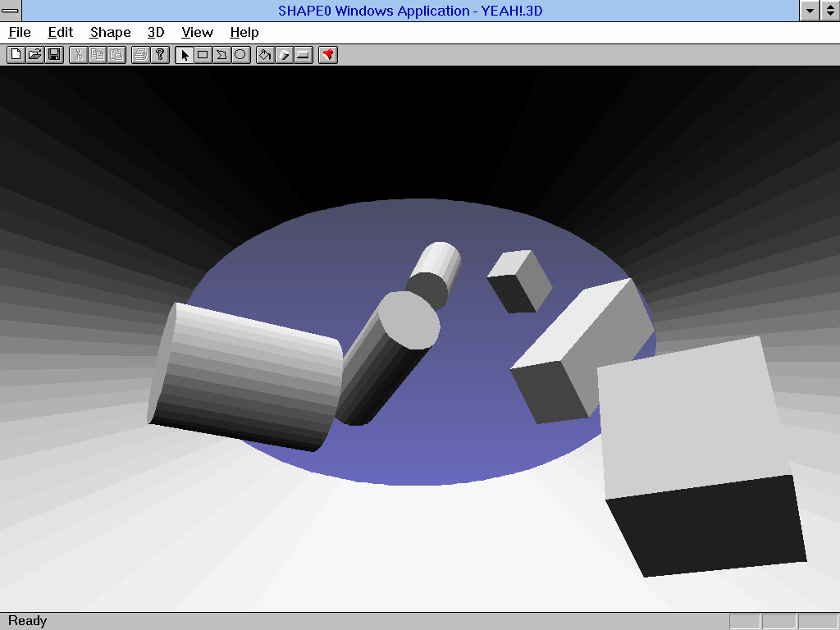Screen dimensions: 840x630
Task: Click the long diagonal cylinder in scene
Action: 387,358
